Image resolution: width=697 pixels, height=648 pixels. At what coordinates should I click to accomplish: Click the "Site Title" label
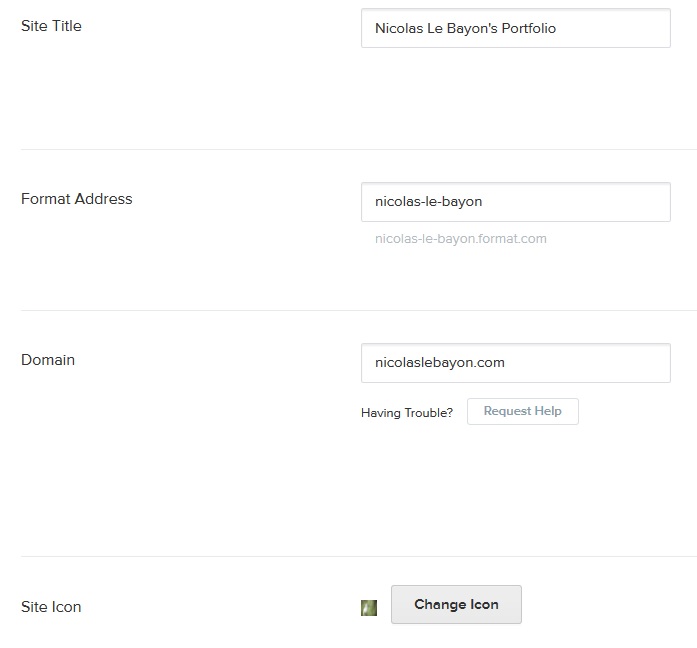click(x=51, y=26)
